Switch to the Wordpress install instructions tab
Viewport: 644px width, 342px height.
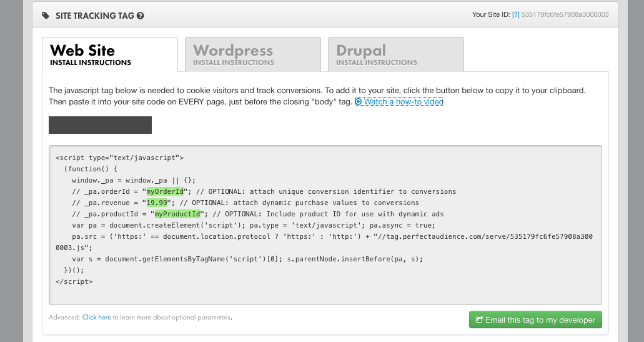click(x=252, y=54)
